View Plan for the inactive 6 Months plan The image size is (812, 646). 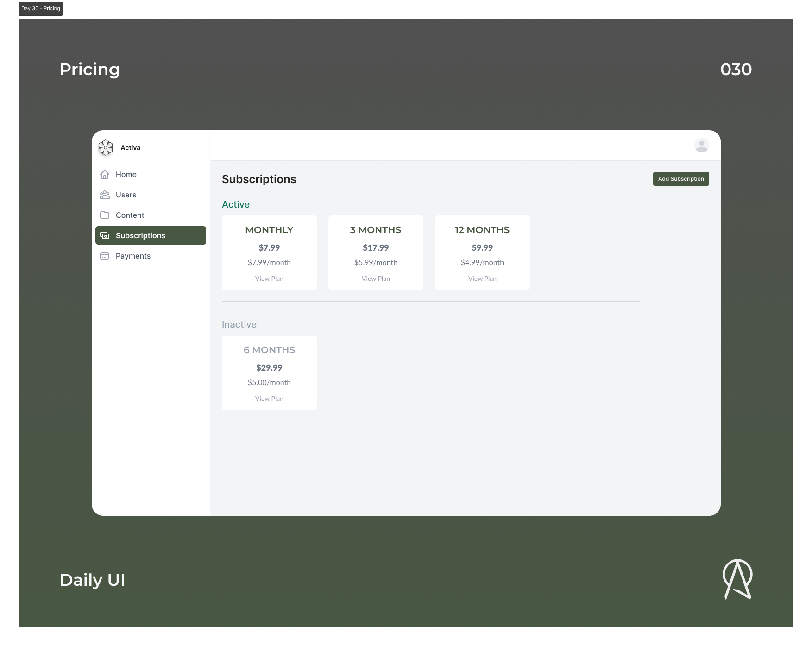269,398
